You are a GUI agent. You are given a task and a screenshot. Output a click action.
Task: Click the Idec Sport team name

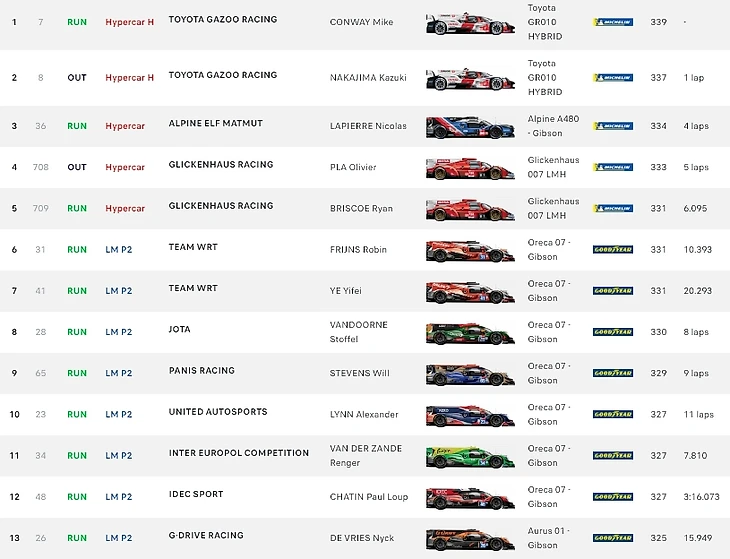[196, 494]
